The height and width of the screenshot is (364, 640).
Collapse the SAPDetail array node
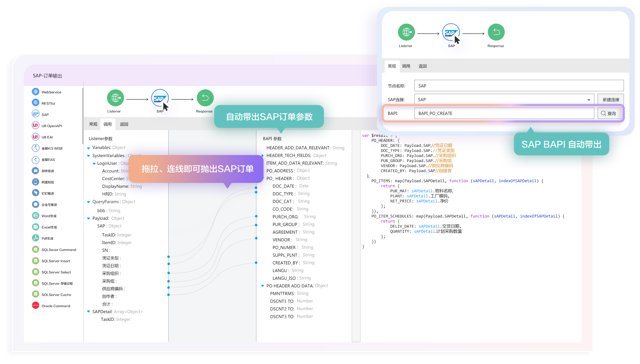pos(88,312)
